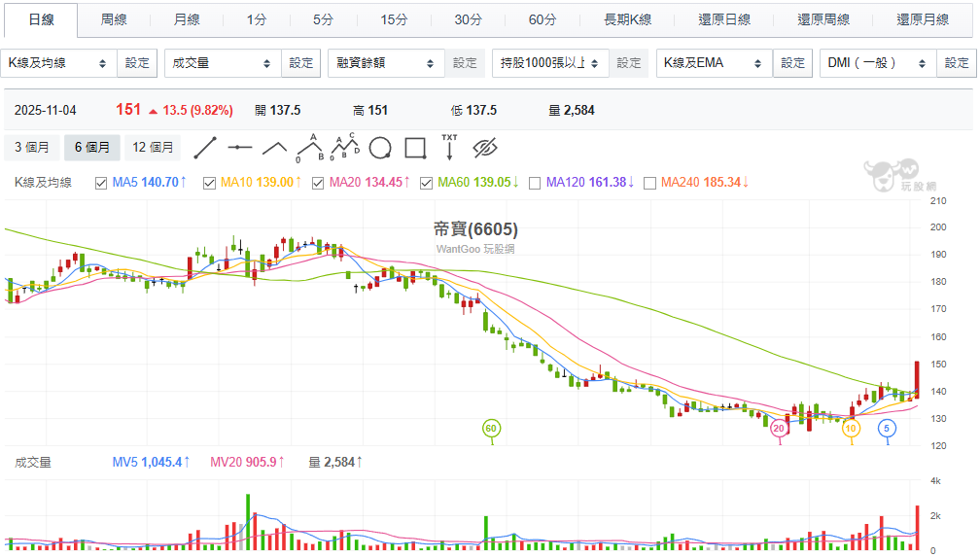
Task: Add a TXT text annotation
Action: (449, 148)
